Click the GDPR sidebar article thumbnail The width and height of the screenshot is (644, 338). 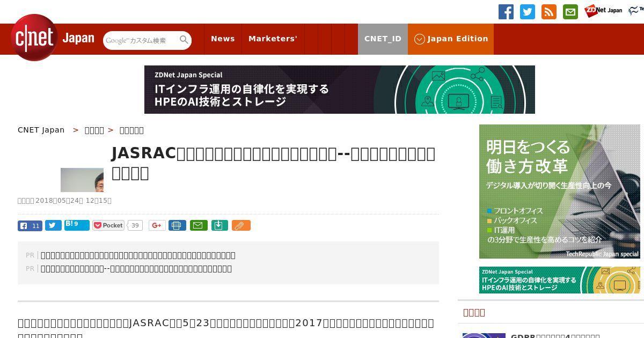(x=484, y=335)
